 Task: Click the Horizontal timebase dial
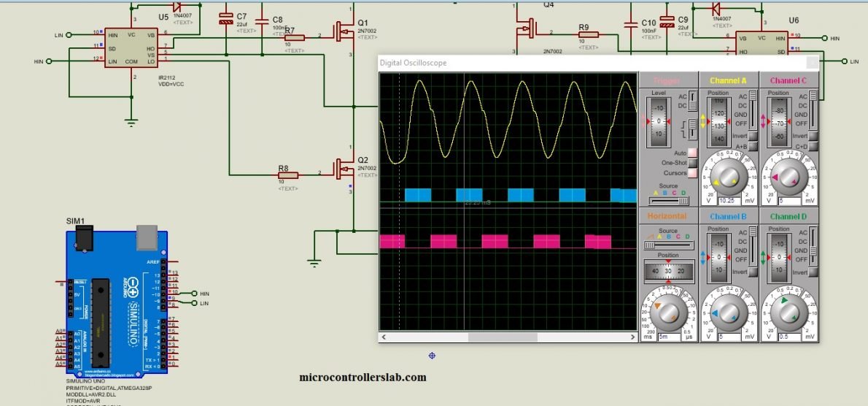click(669, 313)
